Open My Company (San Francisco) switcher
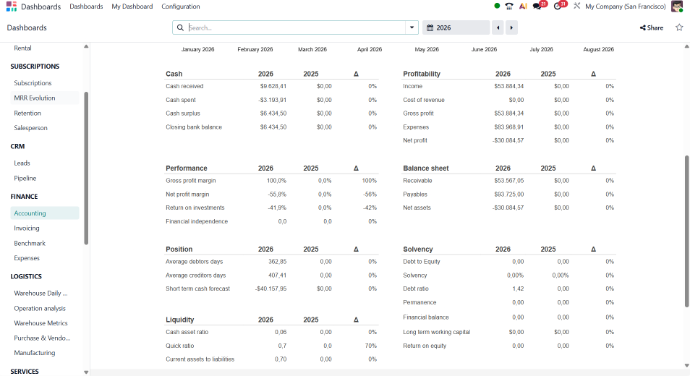The width and height of the screenshot is (690, 376). [625, 7]
